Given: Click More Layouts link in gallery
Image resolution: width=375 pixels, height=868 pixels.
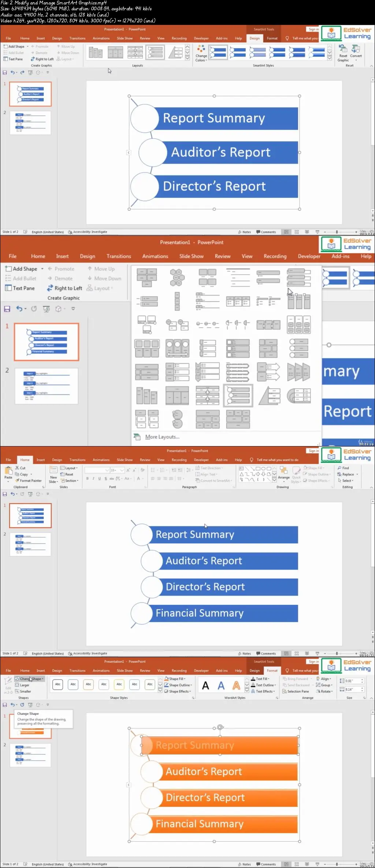Looking at the screenshot, I should [162, 437].
